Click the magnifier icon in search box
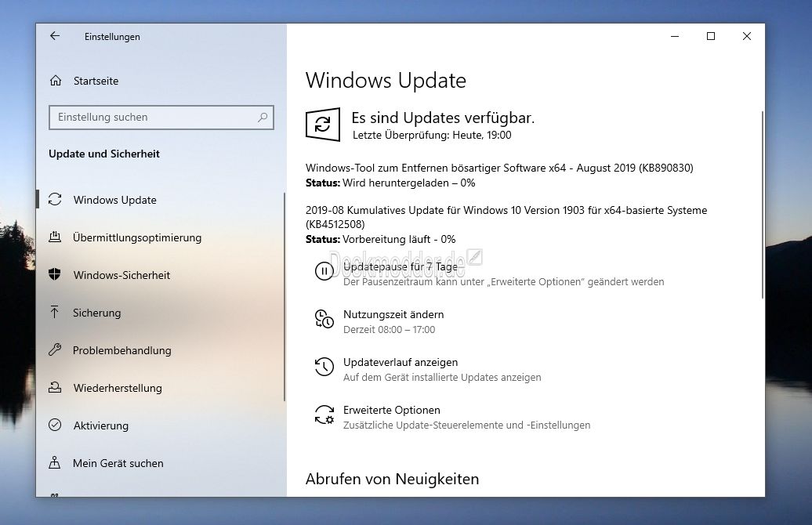 [x=263, y=117]
